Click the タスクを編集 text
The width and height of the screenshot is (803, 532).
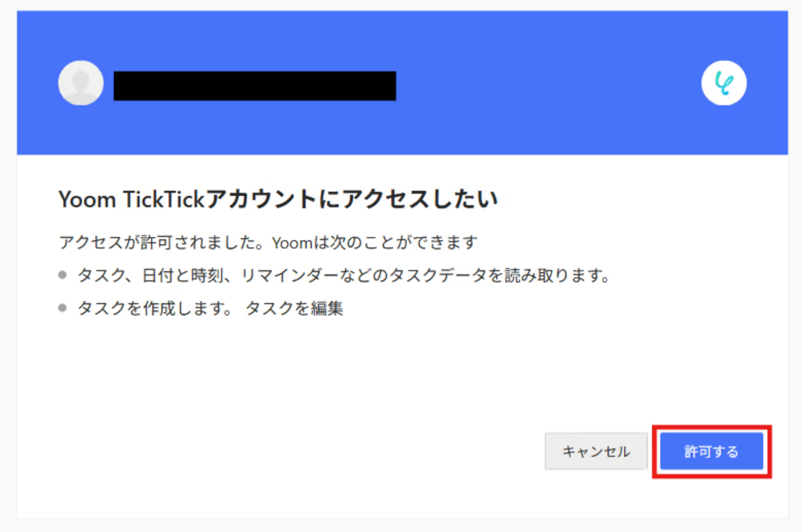(x=294, y=308)
